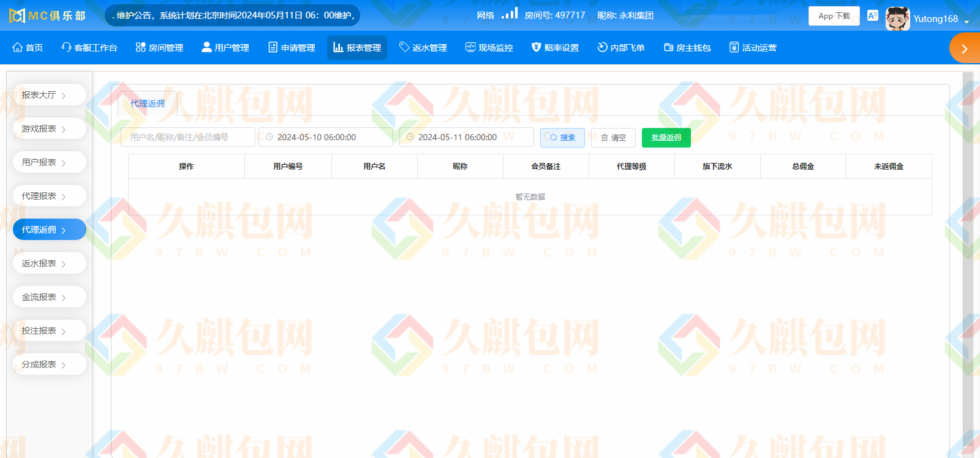Click the 用户名 column header
The height and width of the screenshot is (458, 980).
click(374, 167)
